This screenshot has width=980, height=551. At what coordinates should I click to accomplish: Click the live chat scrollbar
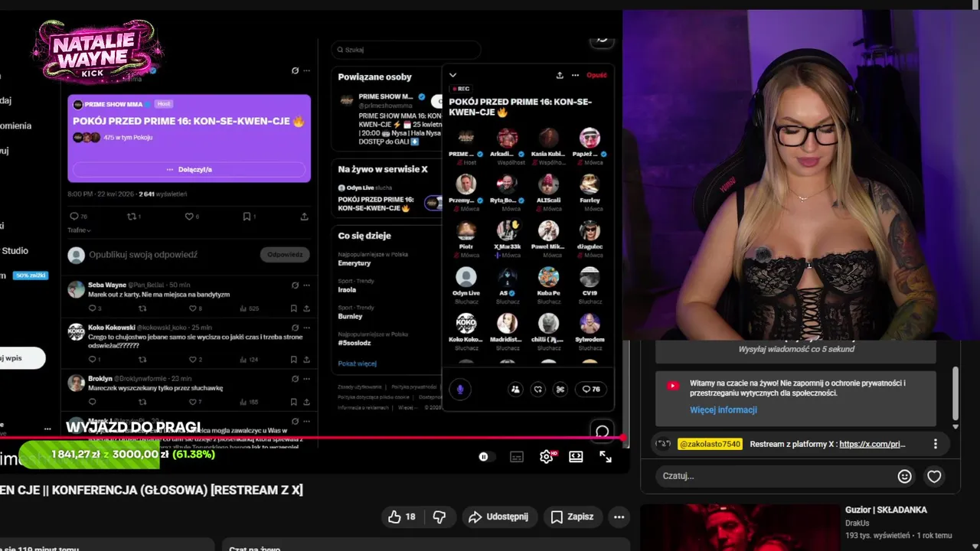click(x=955, y=394)
